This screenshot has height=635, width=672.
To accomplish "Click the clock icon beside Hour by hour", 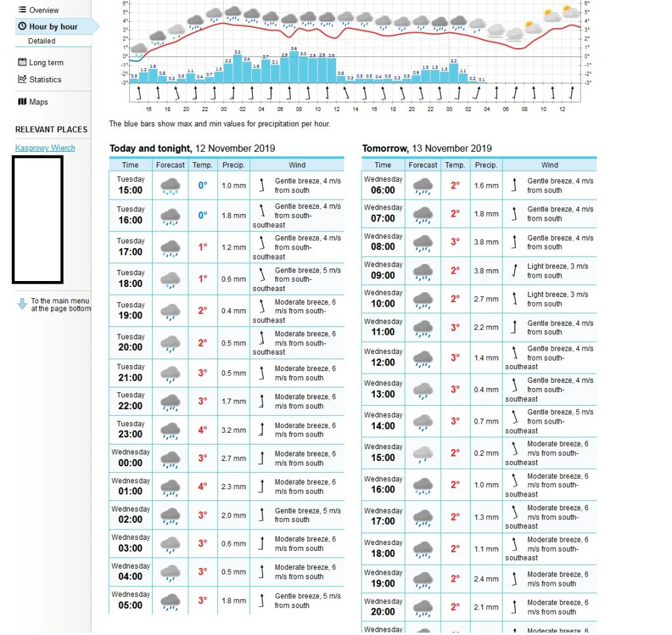I will [22, 26].
